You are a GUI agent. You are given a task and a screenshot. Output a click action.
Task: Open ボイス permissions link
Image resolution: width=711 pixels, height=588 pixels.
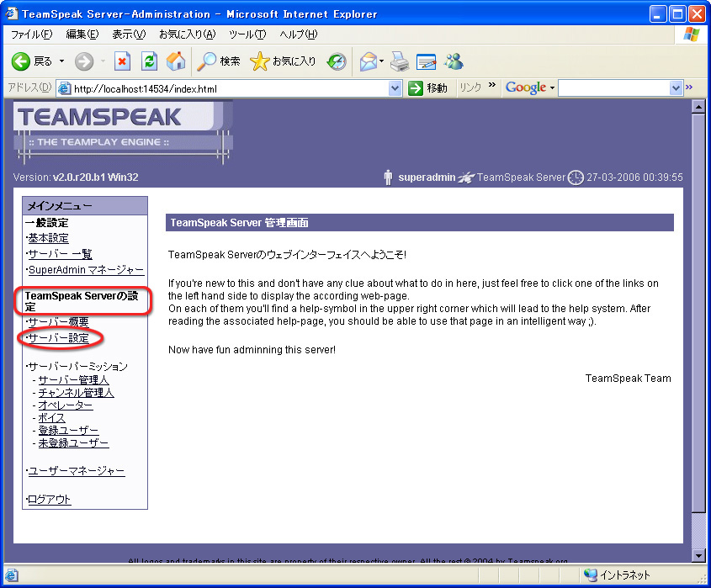click(51, 418)
